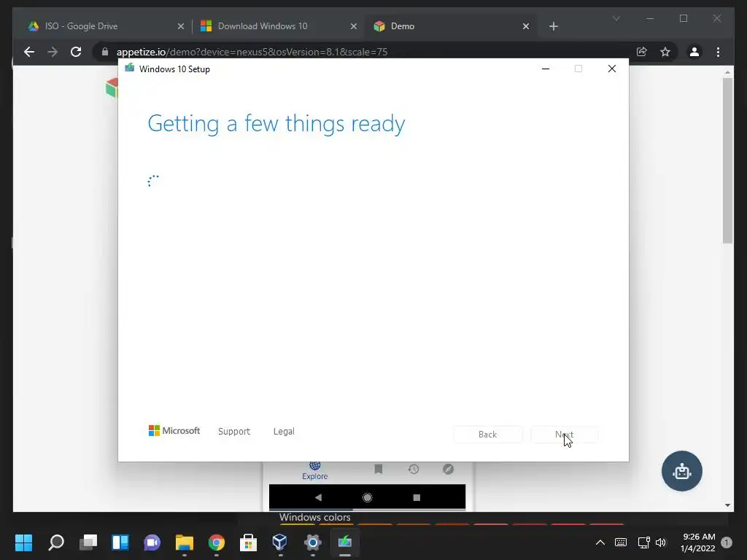Open the notification count badge
The height and width of the screenshot is (560, 747).
point(727,542)
